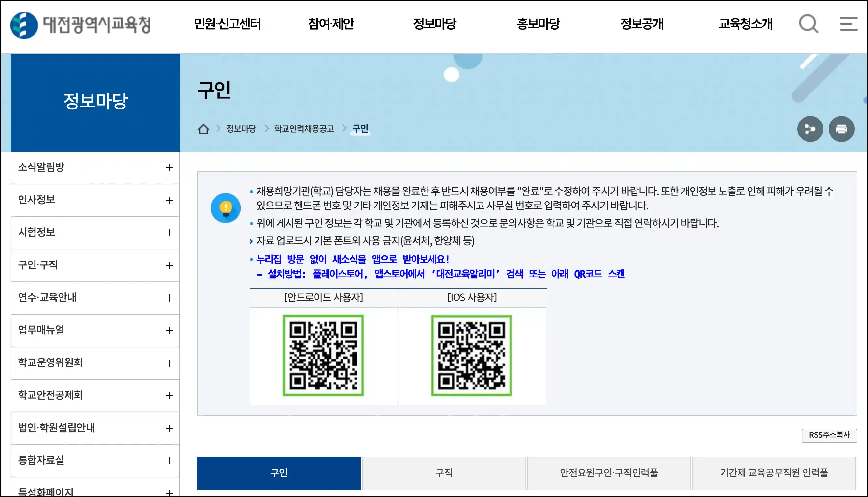Select 학교운영위원회 sidebar item

coord(95,363)
